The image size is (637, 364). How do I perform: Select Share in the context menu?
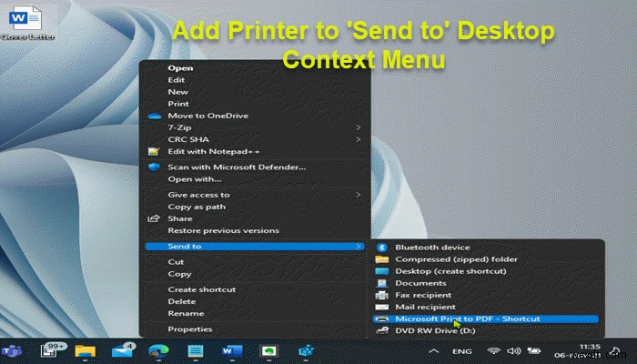pyautogui.click(x=180, y=218)
